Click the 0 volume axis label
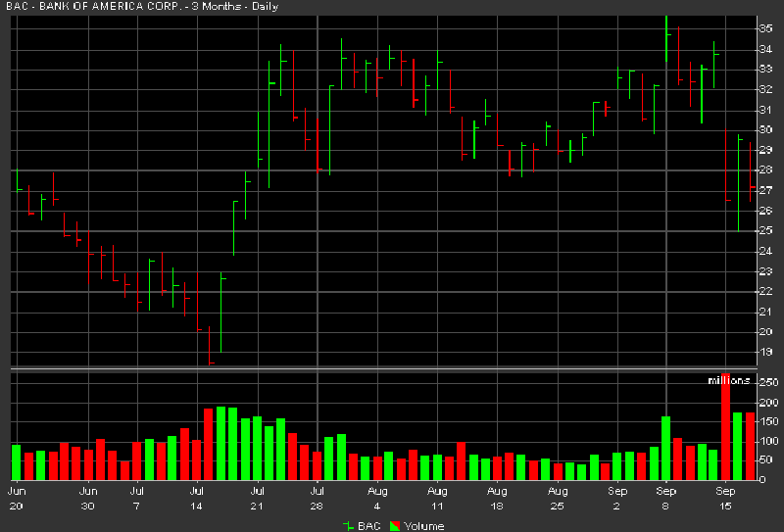The height and width of the screenshot is (532, 784). click(x=762, y=480)
